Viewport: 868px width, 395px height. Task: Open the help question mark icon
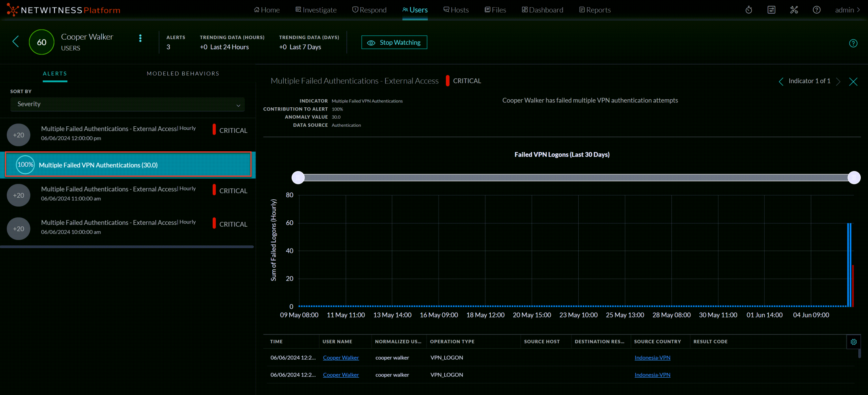pyautogui.click(x=817, y=9)
